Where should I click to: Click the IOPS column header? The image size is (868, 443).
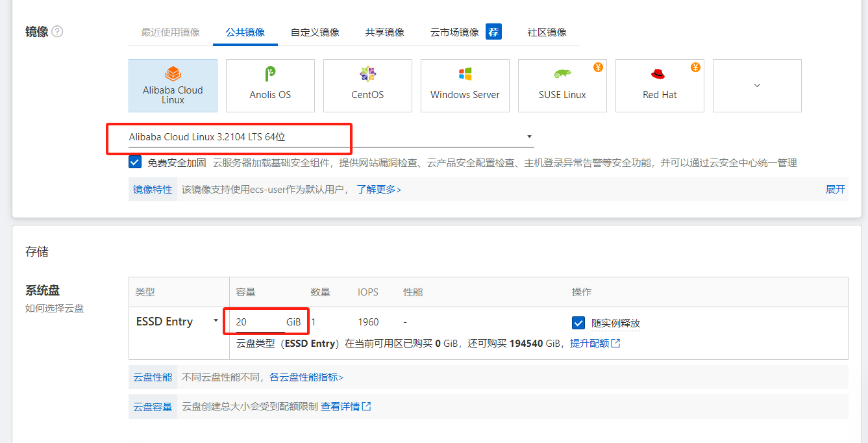pyautogui.click(x=368, y=292)
